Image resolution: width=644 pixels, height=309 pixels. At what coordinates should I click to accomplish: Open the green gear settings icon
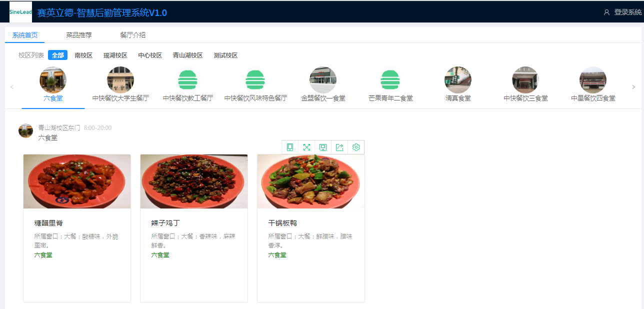[356, 147]
